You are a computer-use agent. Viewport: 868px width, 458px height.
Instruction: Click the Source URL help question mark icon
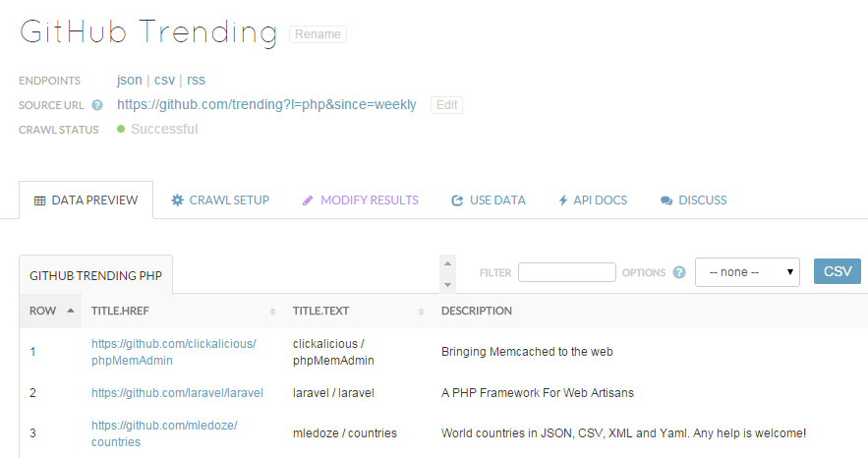tap(97, 105)
